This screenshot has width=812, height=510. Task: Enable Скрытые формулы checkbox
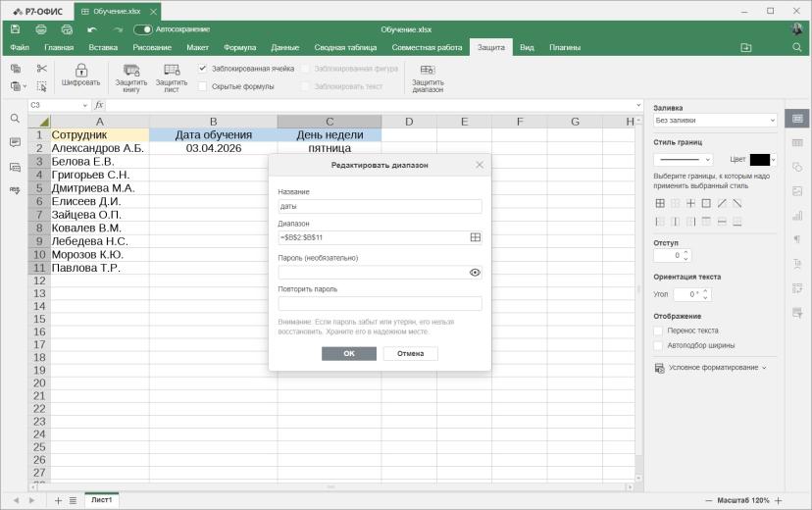203,86
